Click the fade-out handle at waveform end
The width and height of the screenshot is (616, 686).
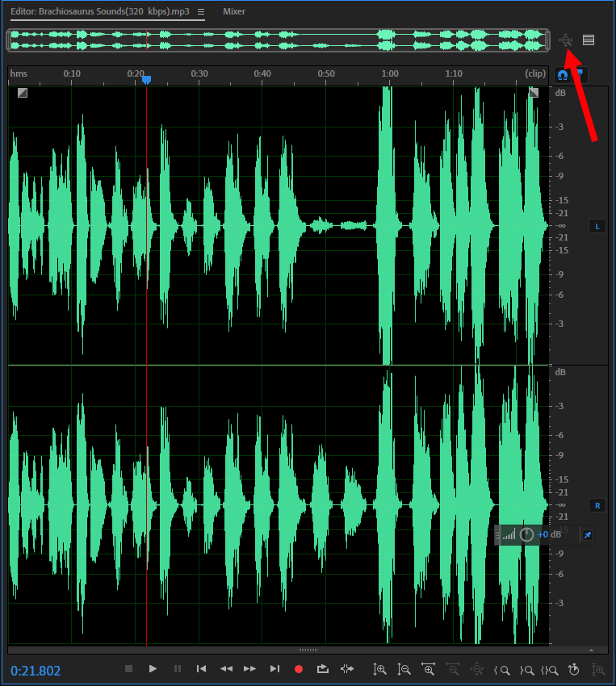(534, 92)
